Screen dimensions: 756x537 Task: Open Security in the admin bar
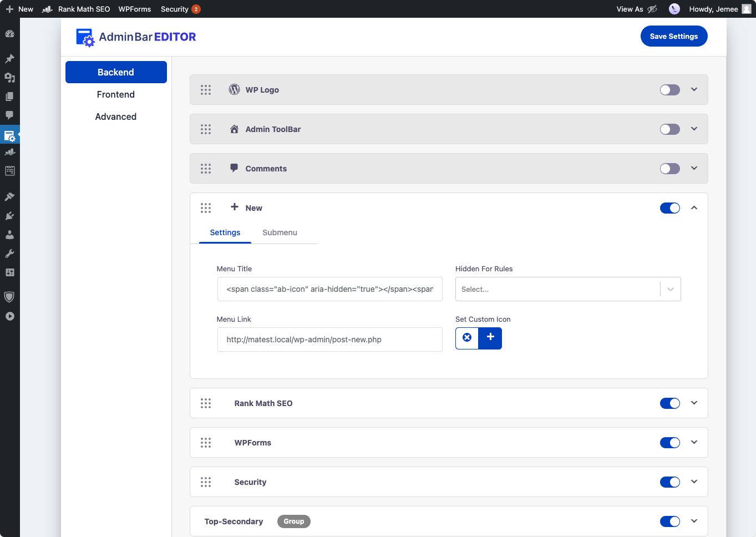click(180, 9)
